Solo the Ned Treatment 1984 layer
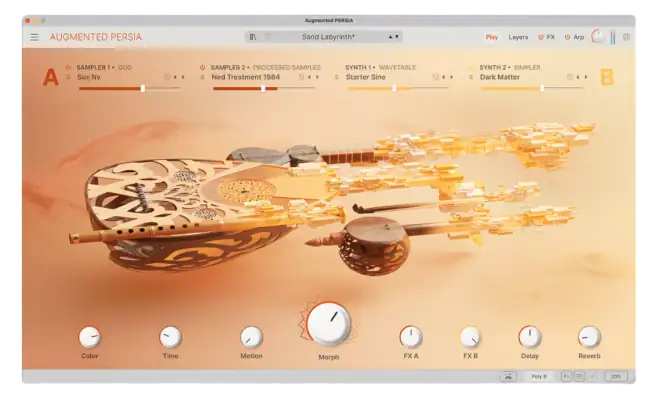The height and width of the screenshot is (408, 660). click(x=202, y=77)
